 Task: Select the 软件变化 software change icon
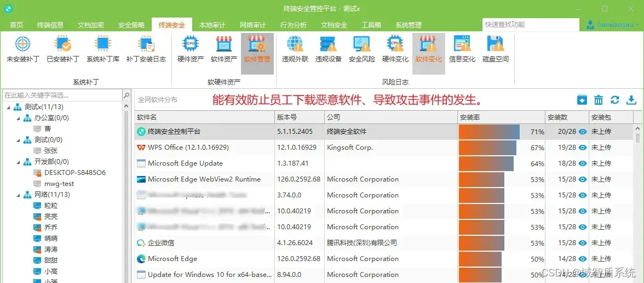point(428,54)
